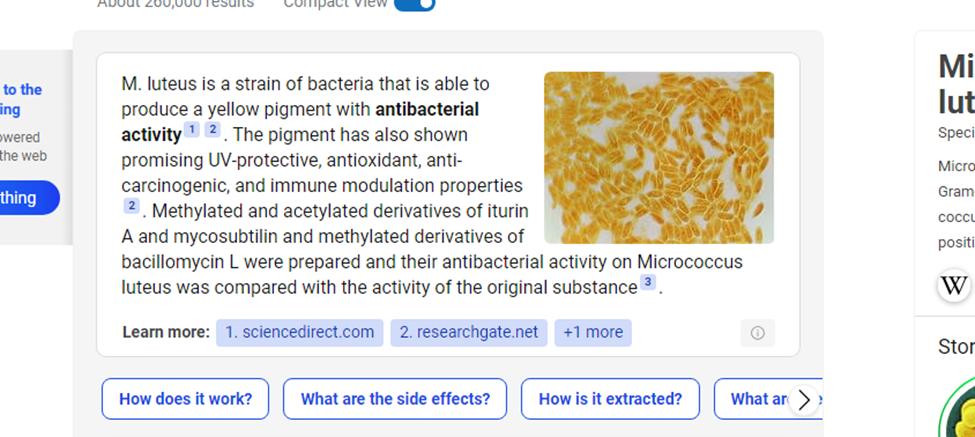View the yellow bacteria image thumbnail
Screen dimensions: 975x437
(x=658, y=157)
